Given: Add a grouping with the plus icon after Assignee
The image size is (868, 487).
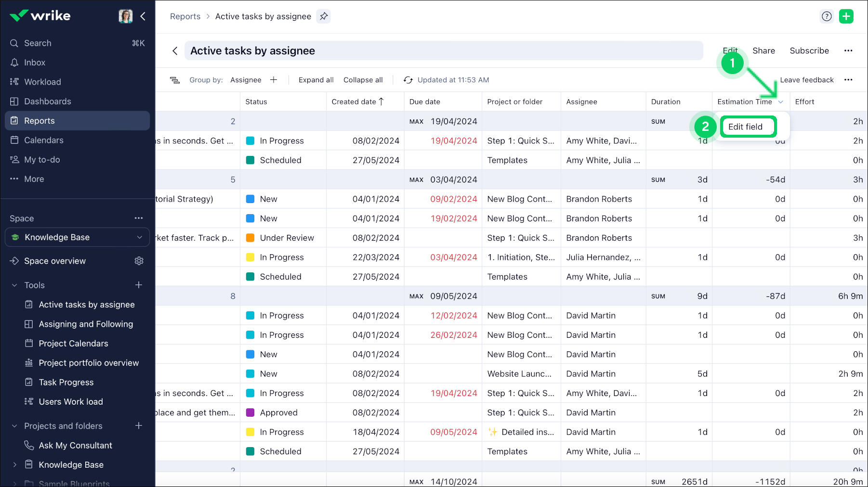Looking at the screenshot, I should pyautogui.click(x=274, y=80).
